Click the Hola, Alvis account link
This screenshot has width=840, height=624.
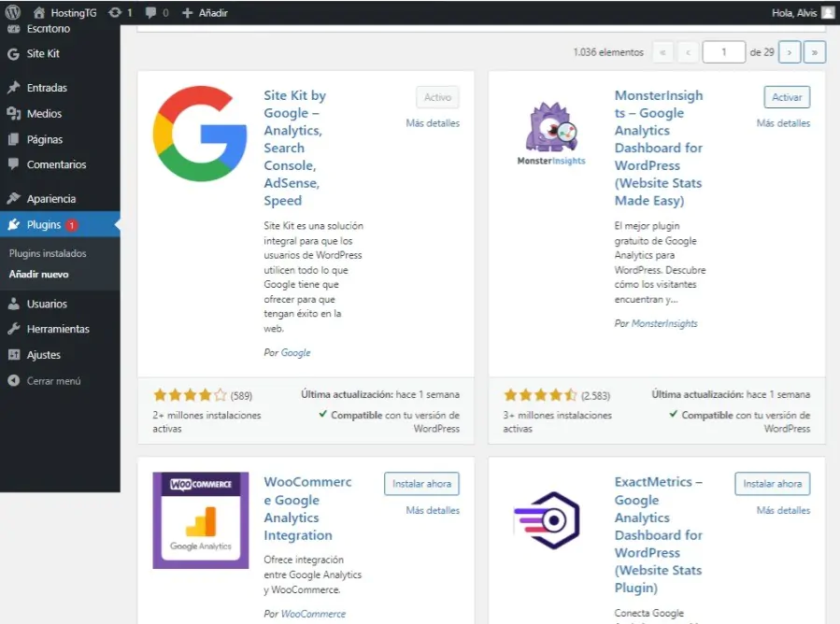pos(793,13)
